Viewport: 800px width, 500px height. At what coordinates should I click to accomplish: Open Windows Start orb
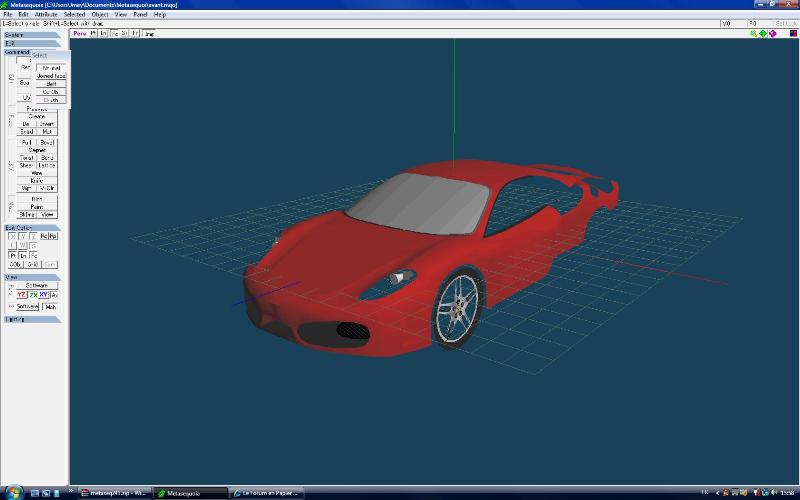coord(14,493)
